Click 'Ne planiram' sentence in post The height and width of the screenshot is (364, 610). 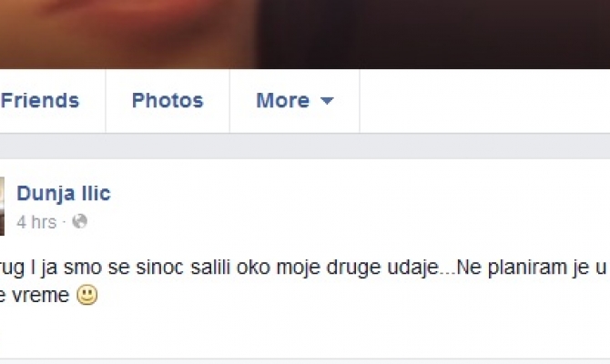tap(513, 268)
